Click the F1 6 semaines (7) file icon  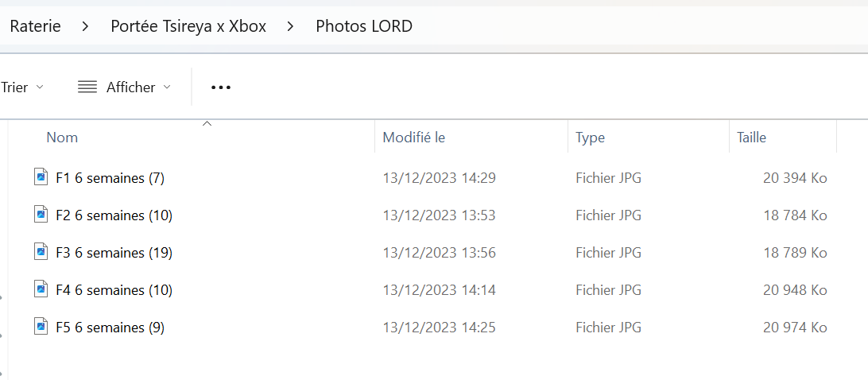coord(41,177)
